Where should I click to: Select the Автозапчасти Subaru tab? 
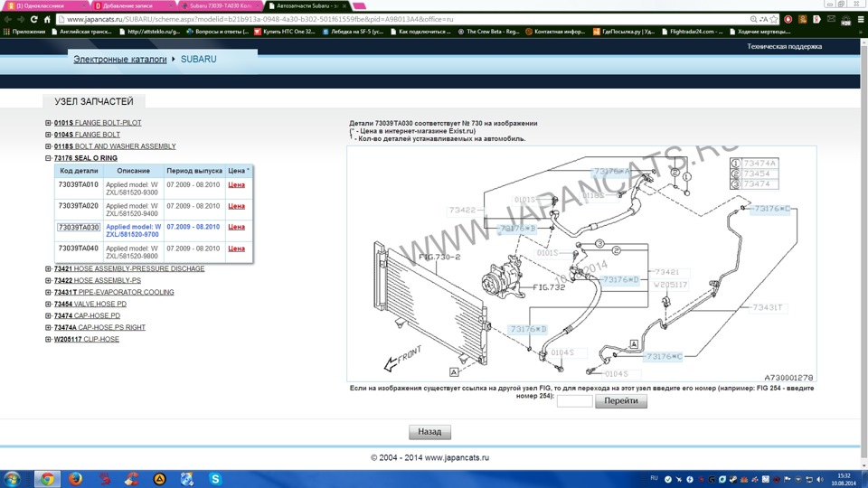point(307,5)
